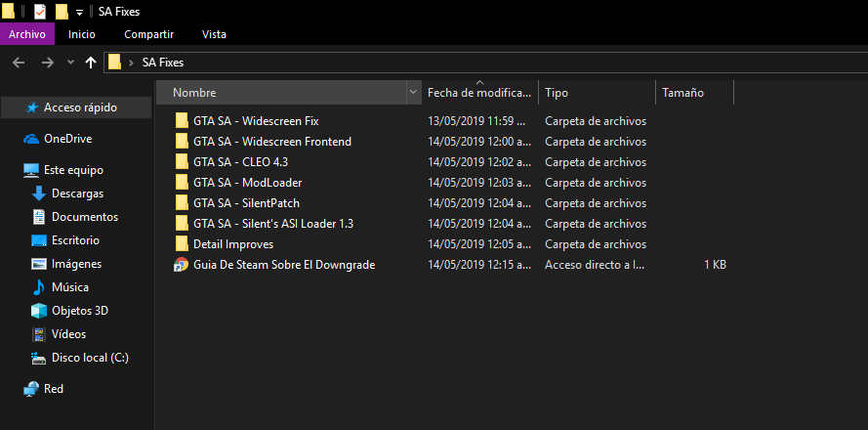Click the up-one-level arrow button
868x430 pixels.
point(91,62)
